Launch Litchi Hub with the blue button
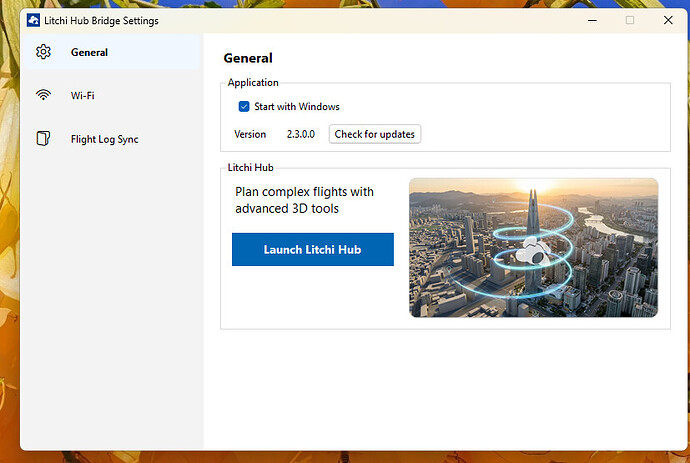The height and width of the screenshot is (463, 690). coord(313,250)
